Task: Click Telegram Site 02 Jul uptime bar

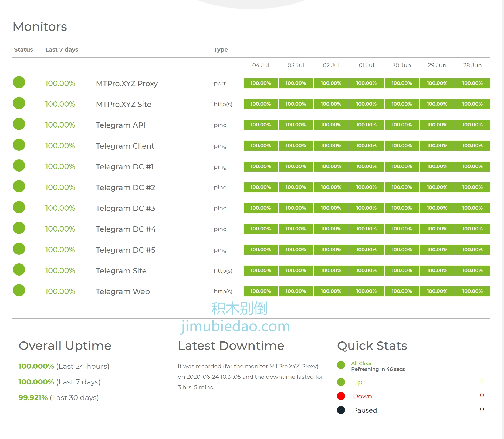Action: (x=331, y=270)
